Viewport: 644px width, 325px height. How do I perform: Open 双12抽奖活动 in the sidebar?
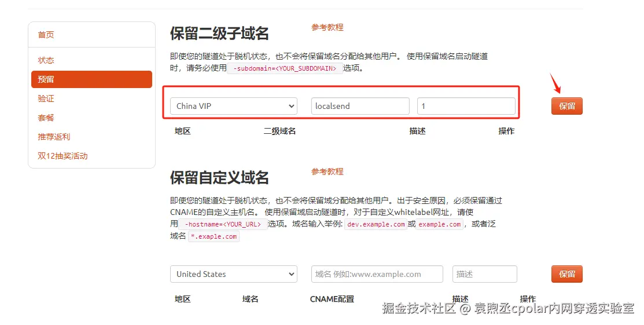click(62, 156)
